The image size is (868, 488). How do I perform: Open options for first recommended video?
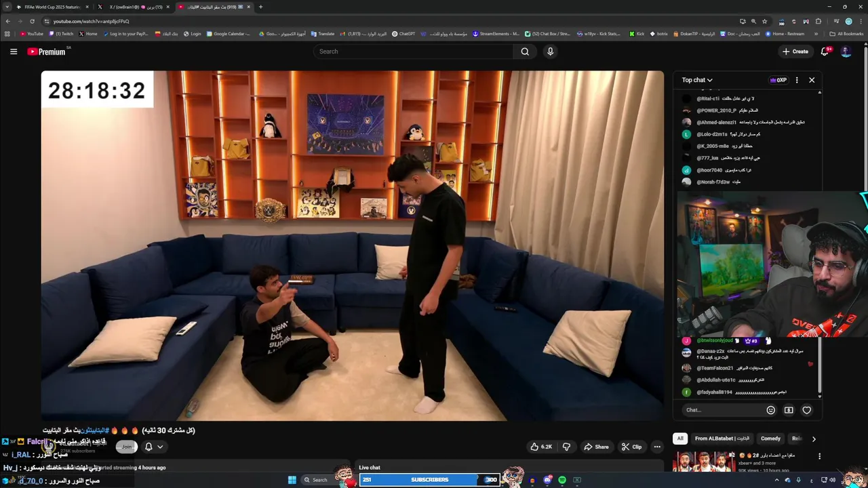point(819,456)
